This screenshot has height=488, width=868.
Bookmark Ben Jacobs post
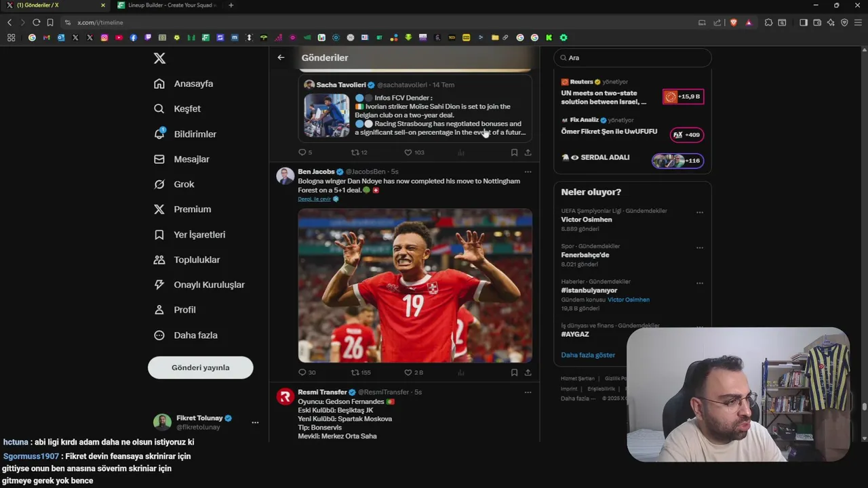pos(514,372)
